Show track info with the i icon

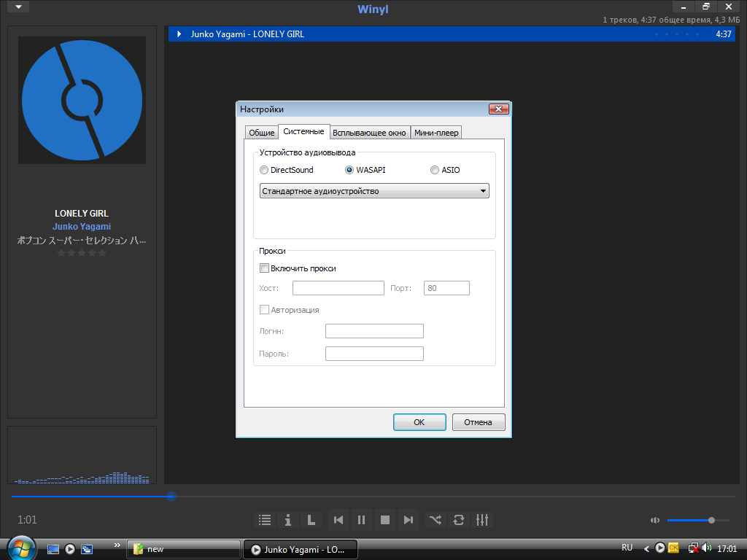(x=287, y=520)
